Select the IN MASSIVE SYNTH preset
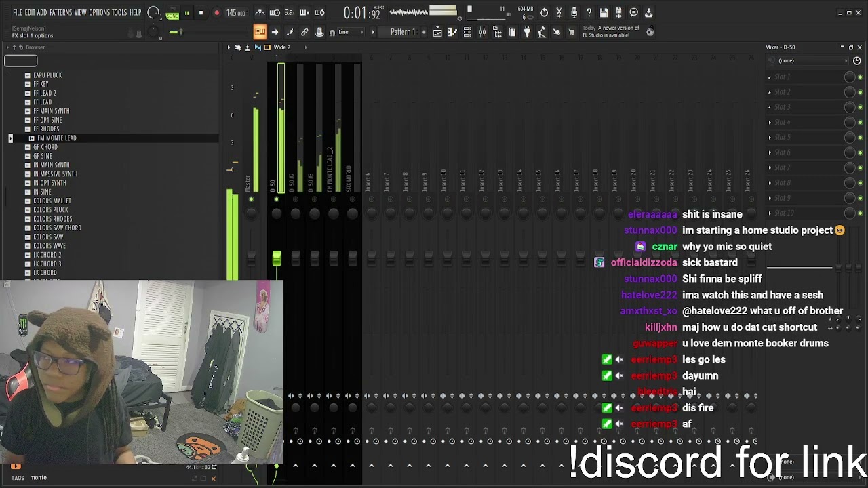The width and height of the screenshot is (868, 488). coord(56,174)
